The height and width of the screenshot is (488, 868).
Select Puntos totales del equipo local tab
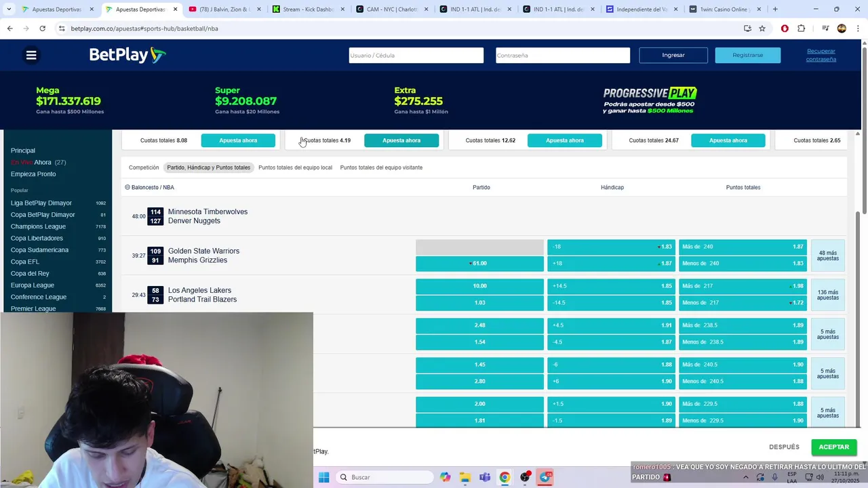tap(295, 167)
